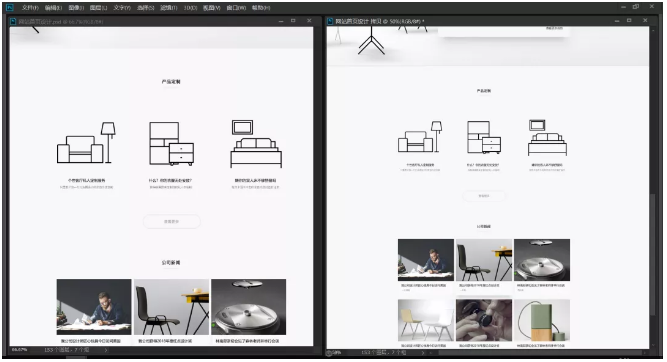This screenshot has width=667, height=362.
Task: Click the rounded button below icons in right document
Action: tap(484, 196)
